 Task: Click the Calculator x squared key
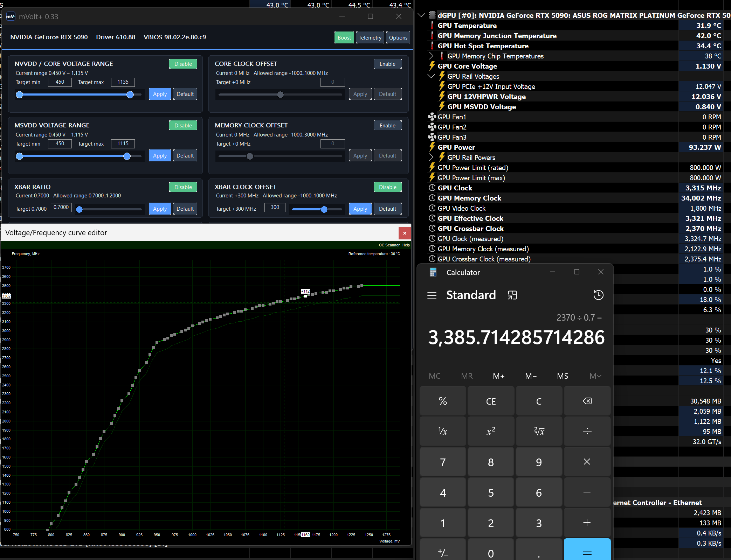(x=491, y=432)
